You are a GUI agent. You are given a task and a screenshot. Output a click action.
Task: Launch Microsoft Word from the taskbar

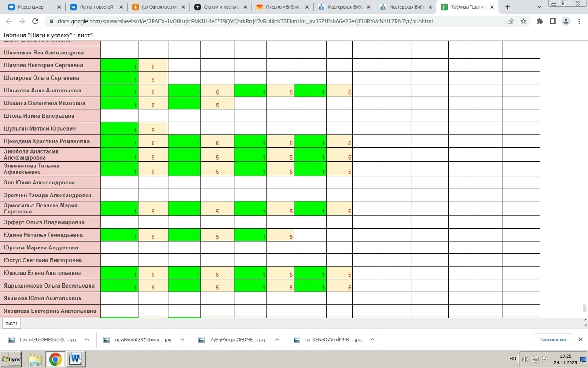tap(75, 359)
